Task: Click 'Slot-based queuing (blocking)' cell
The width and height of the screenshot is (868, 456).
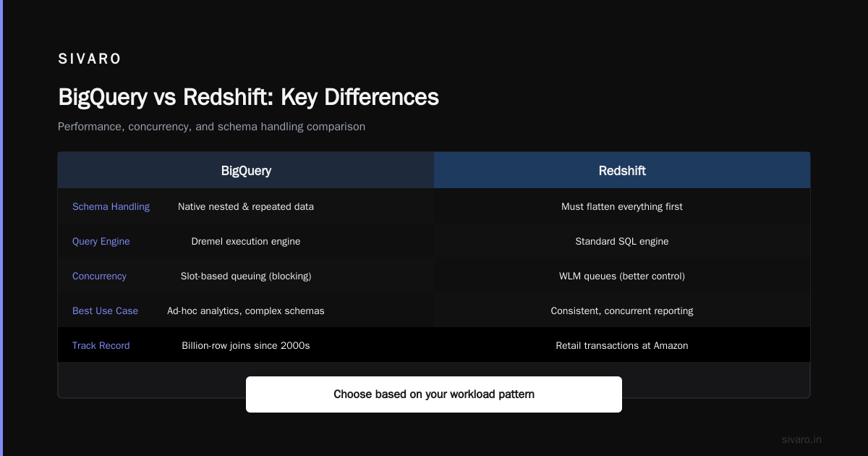Action: click(x=246, y=276)
